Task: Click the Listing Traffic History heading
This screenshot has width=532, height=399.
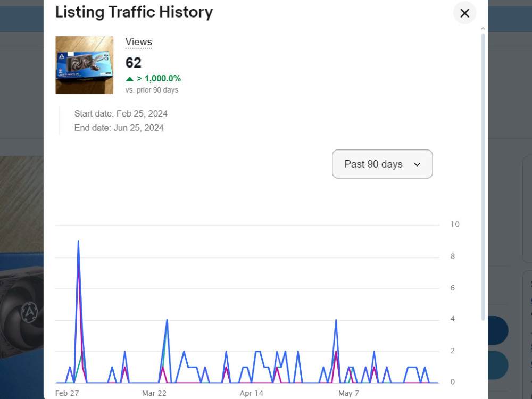Action: click(134, 12)
